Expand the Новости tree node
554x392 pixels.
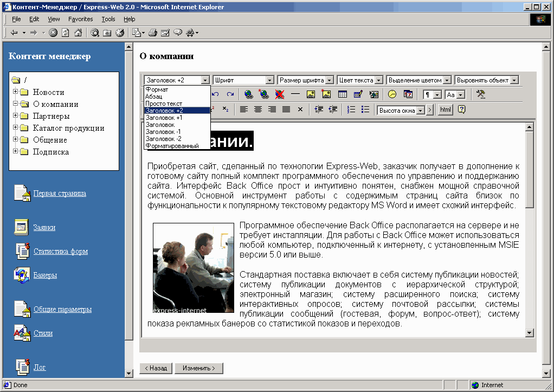15,92
